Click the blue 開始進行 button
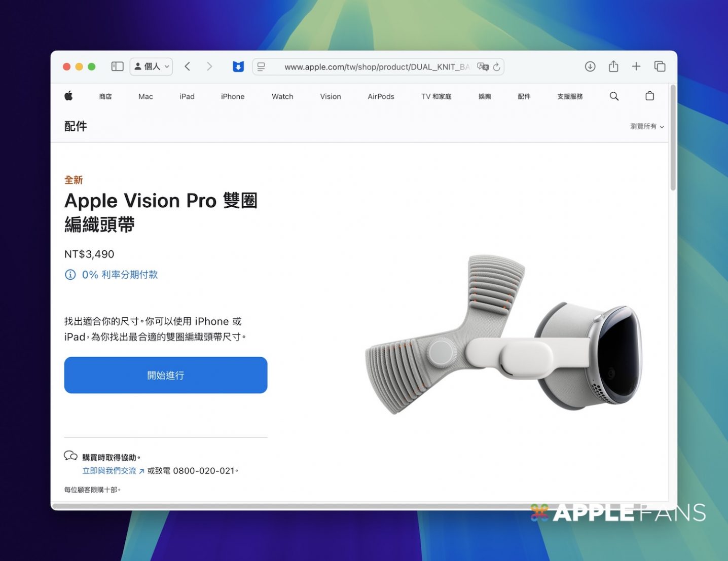The image size is (728, 561). pos(166,375)
